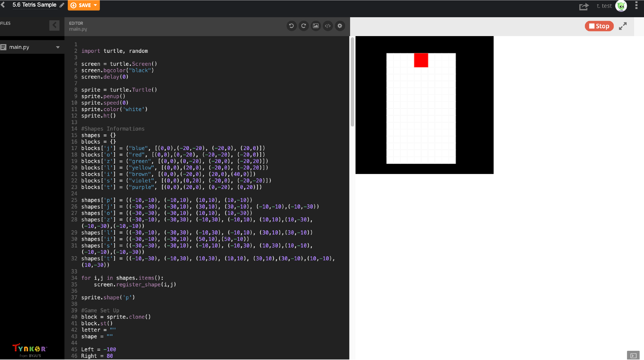Viewport: 644px width, 360px height.
Task: Click the Left = -100 line
Action: (x=98, y=350)
